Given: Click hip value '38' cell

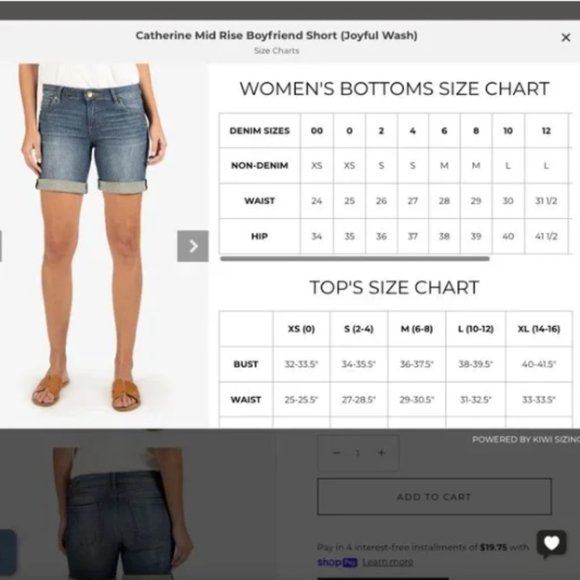Looking at the screenshot, I should click(444, 236).
